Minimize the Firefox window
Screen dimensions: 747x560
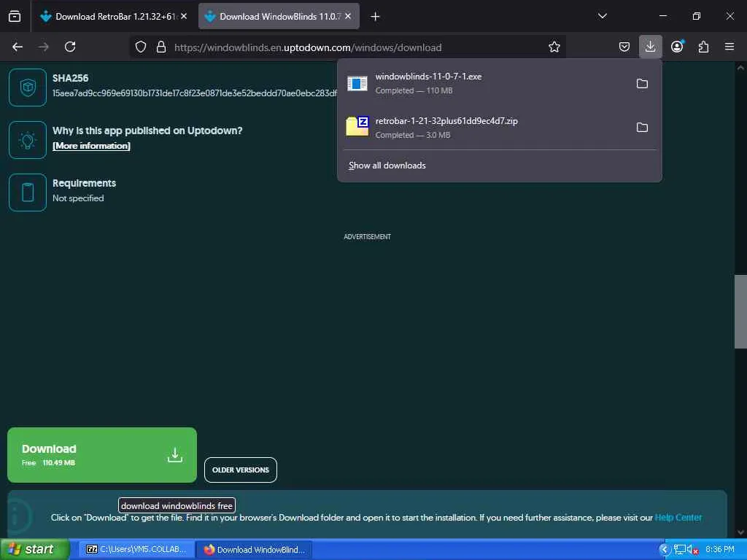tap(662, 16)
